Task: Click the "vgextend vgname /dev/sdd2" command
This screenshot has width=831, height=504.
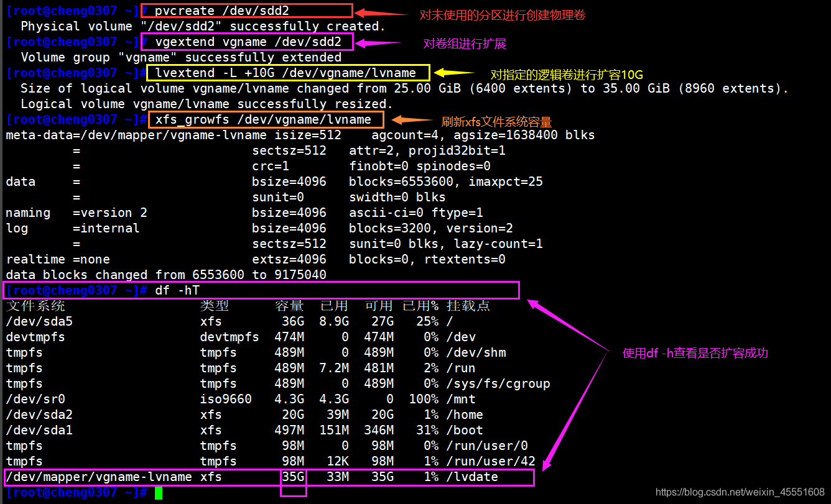Action: tap(248, 42)
